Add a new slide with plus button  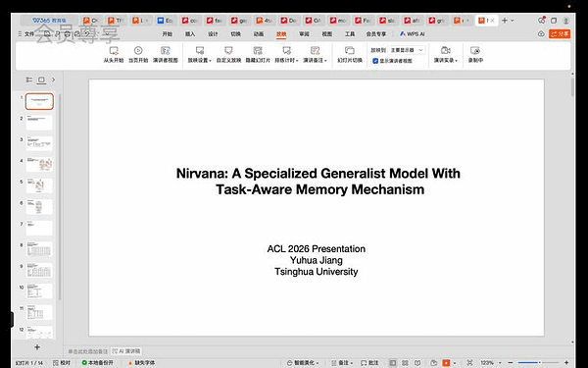[x=37, y=347]
